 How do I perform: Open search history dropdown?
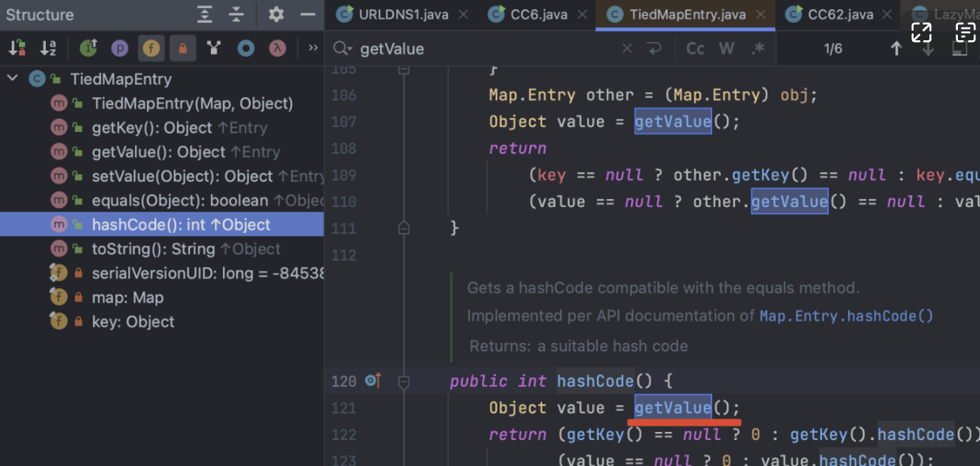[x=342, y=49]
